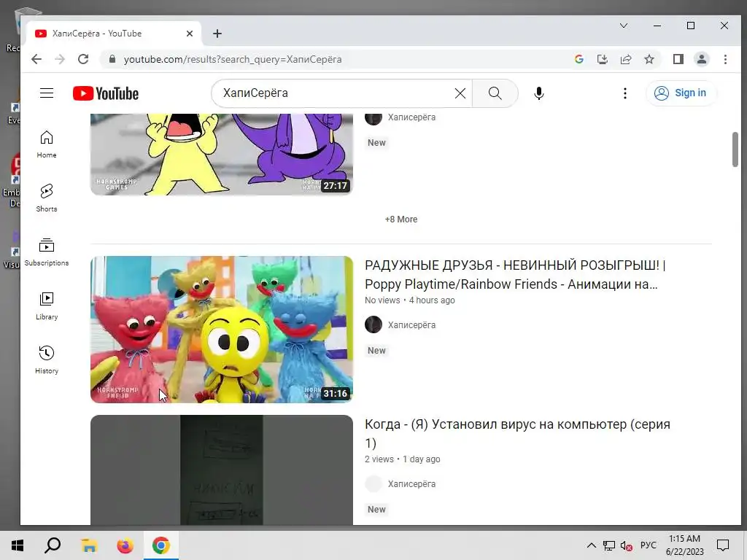
Task: Open the dark virus video thumbnail
Action: (222, 470)
